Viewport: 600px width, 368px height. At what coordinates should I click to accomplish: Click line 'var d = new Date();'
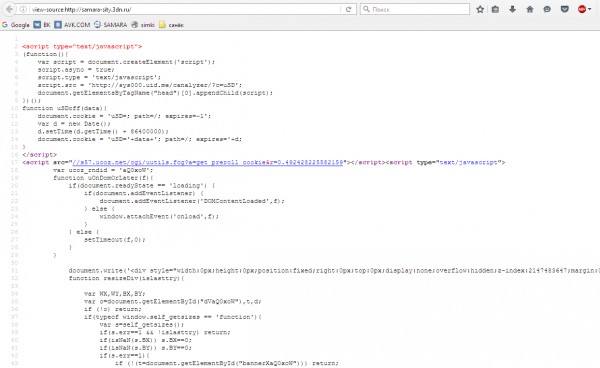74,124
